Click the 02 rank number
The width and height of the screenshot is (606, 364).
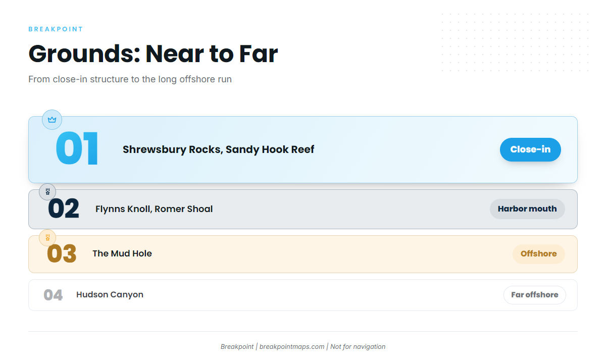point(64,209)
